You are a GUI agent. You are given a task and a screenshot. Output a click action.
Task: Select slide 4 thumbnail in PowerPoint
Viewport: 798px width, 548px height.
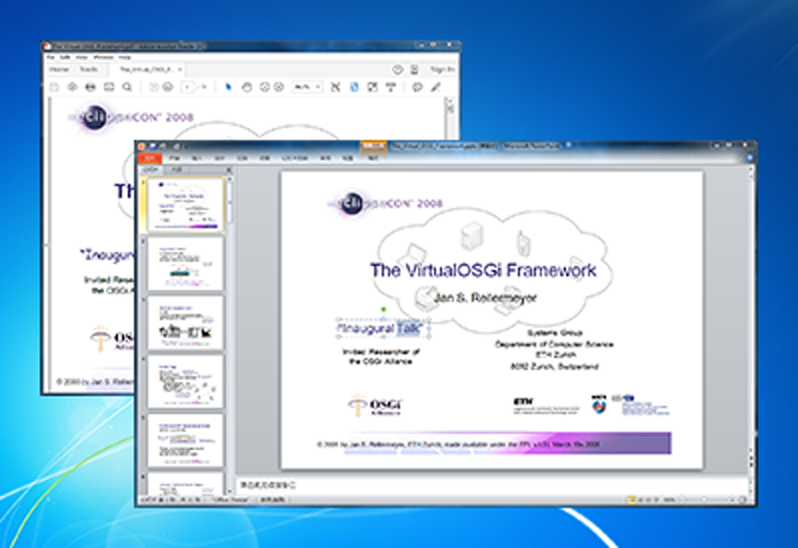point(186,382)
